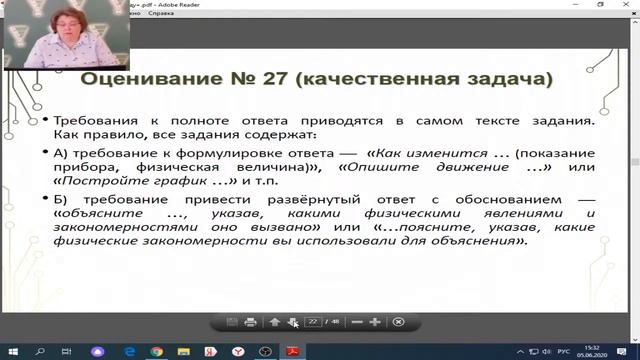Open the purple Alice assistant icon

coord(97,351)
